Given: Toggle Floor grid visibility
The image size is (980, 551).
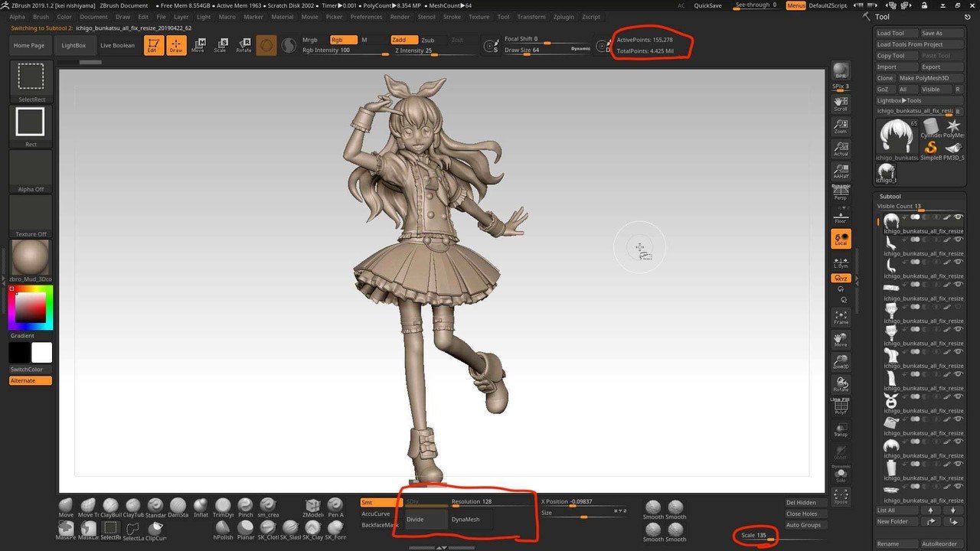Looking at the screenshot, I should point(841,217).
